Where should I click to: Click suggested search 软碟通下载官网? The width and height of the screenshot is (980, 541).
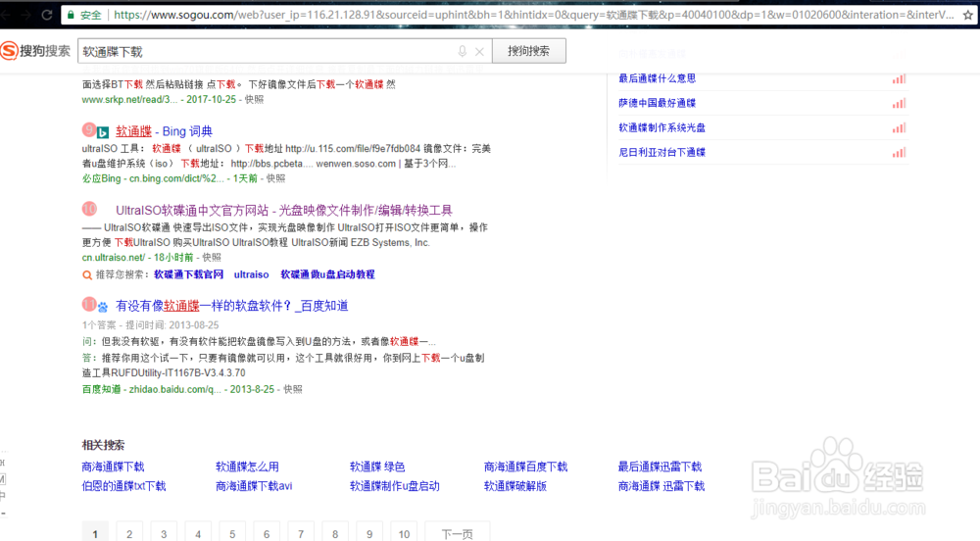point(189,274)
